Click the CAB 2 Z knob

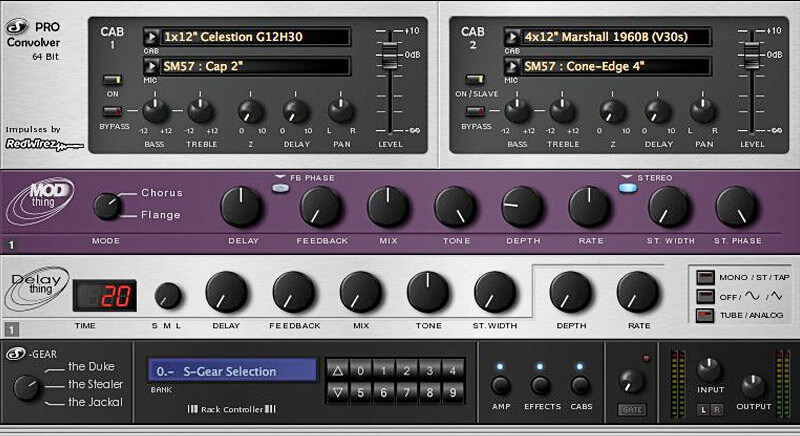pyautogui.click(x=612, y=111)
